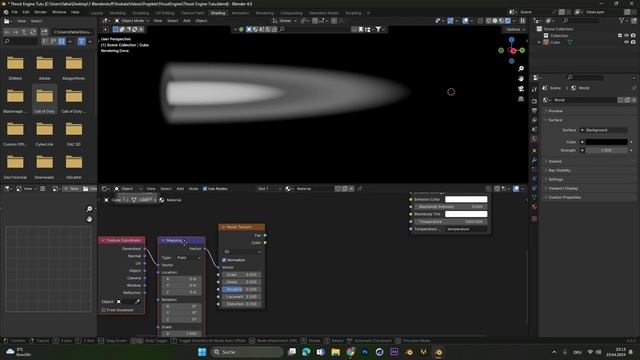Adjust Blackbody Intensity slider
Image resolution: width=640 pixels, height=360 pixels.
(450, 207)
